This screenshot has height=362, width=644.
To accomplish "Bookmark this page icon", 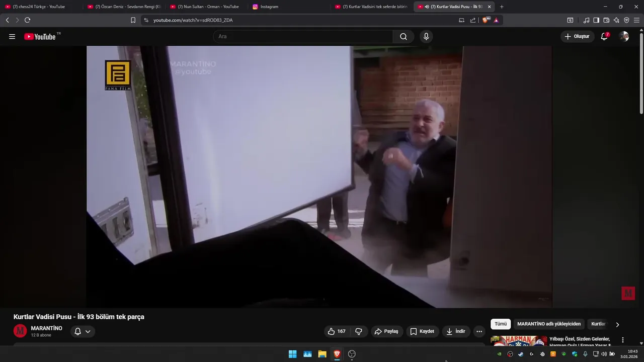I will [133, 20].
